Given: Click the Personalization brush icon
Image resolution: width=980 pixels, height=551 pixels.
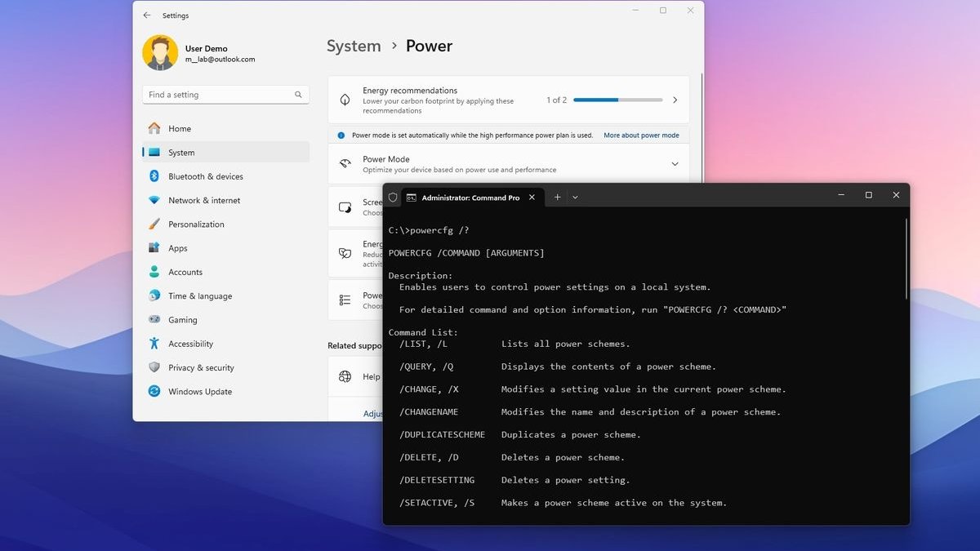Looking at the screenshot, I should [x=154, y=224].
